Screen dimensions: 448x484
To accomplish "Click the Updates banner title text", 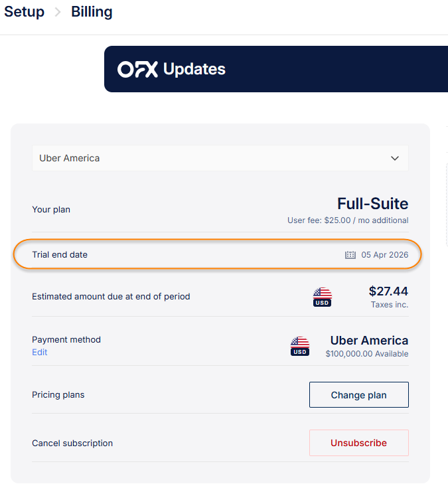I will point(194,69).
